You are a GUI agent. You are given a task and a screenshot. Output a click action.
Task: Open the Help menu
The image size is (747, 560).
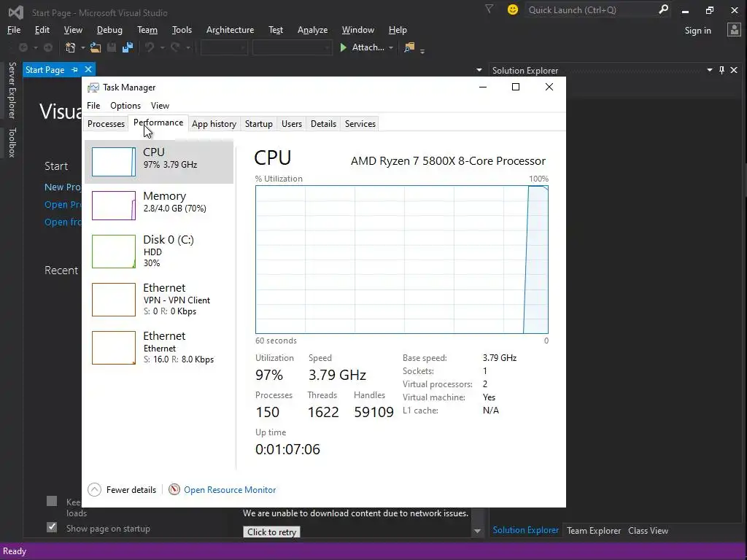pyautogui.click(x=398, y=30)
